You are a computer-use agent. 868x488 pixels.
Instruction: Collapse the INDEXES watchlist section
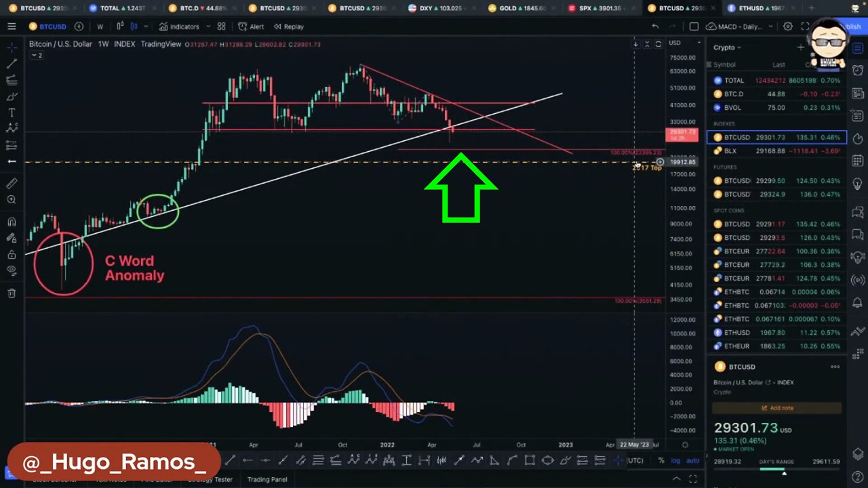click(724, 124)
